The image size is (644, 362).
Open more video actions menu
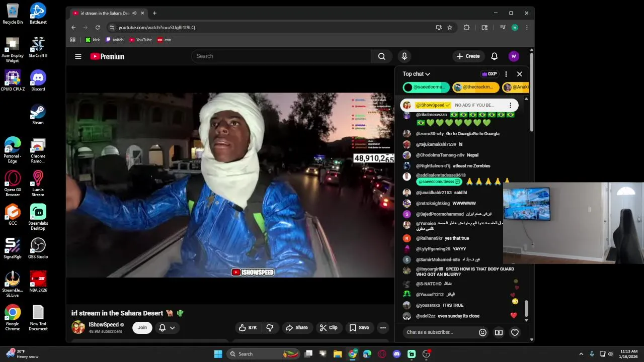click(x=383, y=328)
